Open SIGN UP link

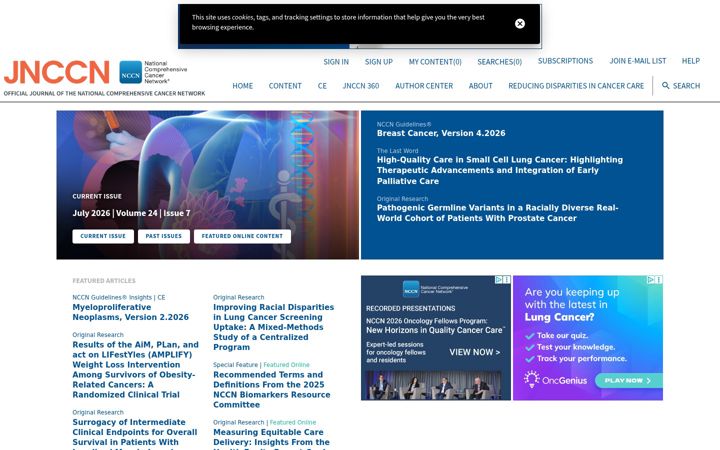378,62
